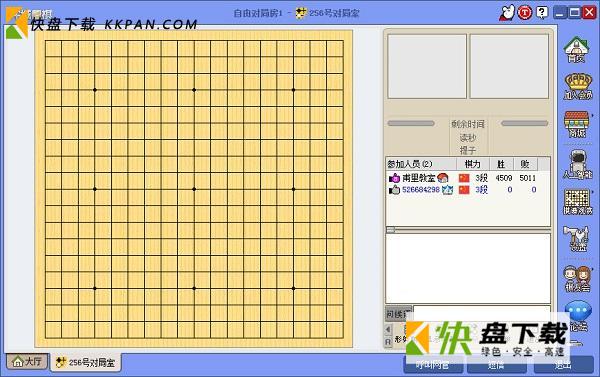
Task: Select player 南里教室 in list
Action: coord(419,178)
